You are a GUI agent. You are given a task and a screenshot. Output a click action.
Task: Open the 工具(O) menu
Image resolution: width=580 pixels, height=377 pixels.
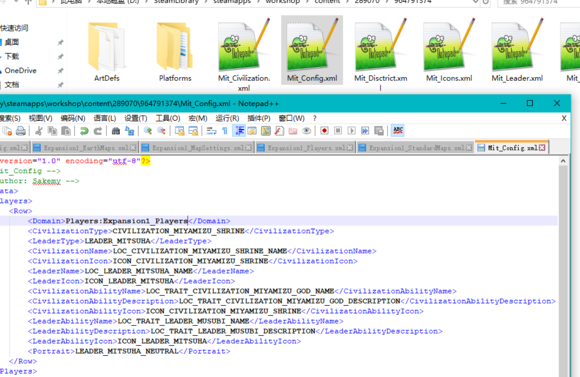click(x=168, y=118)
